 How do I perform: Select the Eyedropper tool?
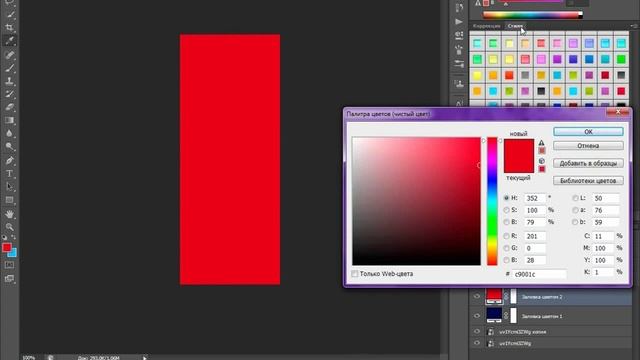pyautogui.click(x=9, y=41)
